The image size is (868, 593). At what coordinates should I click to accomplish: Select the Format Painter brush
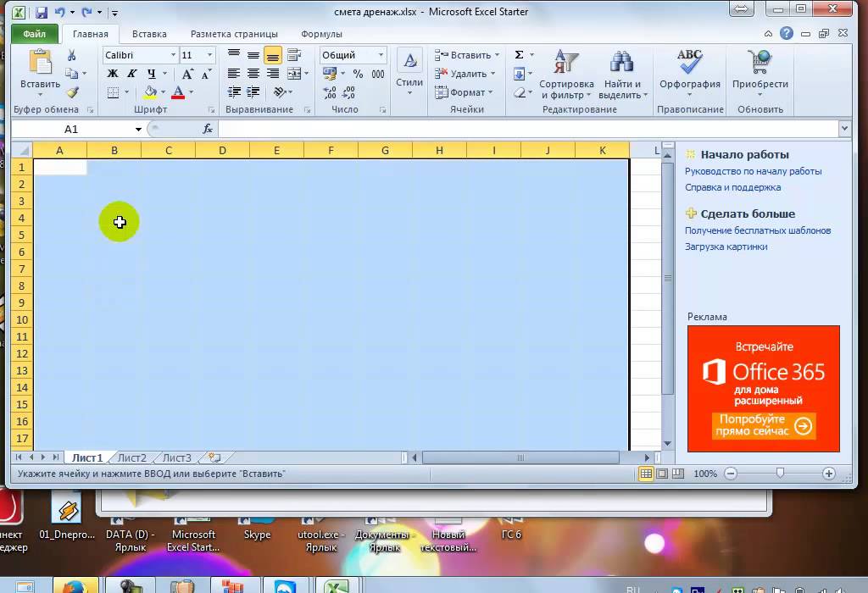point(72,91)
